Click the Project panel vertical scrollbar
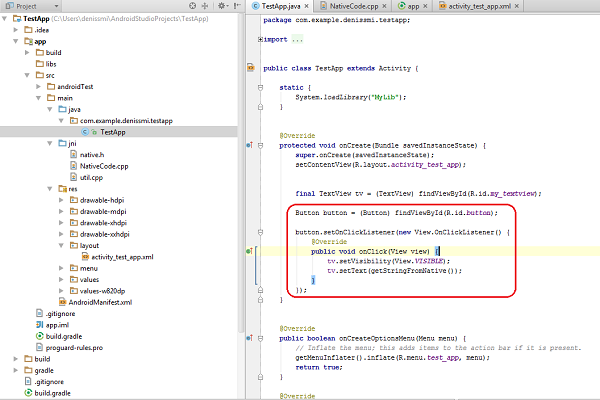 click(241, 172)
